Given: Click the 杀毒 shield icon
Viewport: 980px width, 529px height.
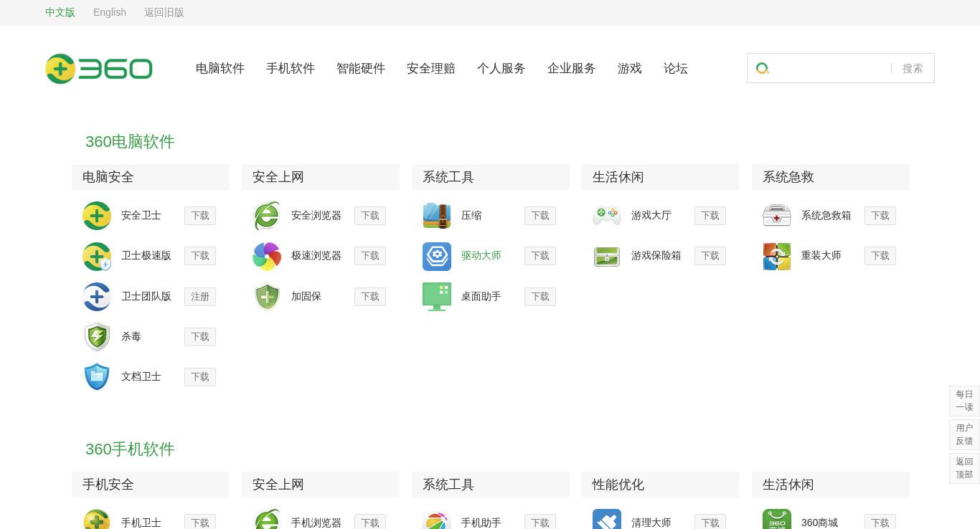Looking at the screenshot, I should click(97, 337).
